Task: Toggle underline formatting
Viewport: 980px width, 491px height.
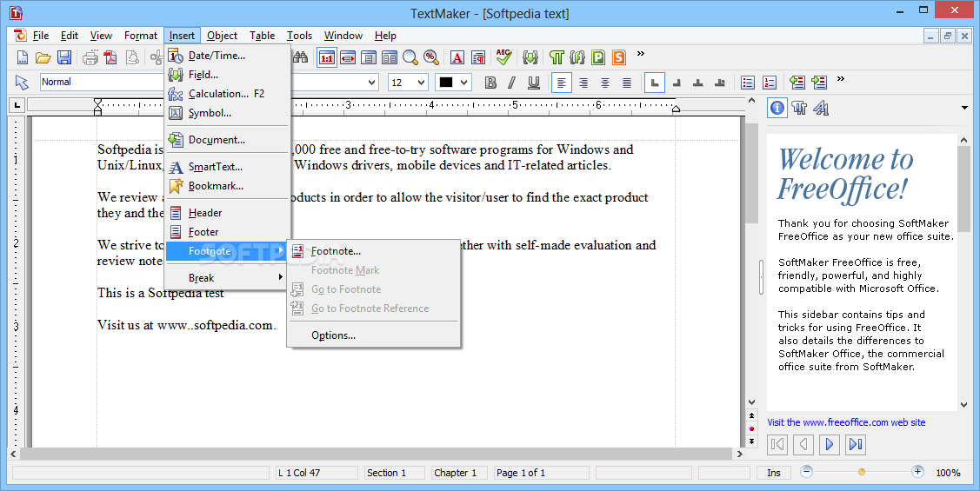Action: click(534, 83)
